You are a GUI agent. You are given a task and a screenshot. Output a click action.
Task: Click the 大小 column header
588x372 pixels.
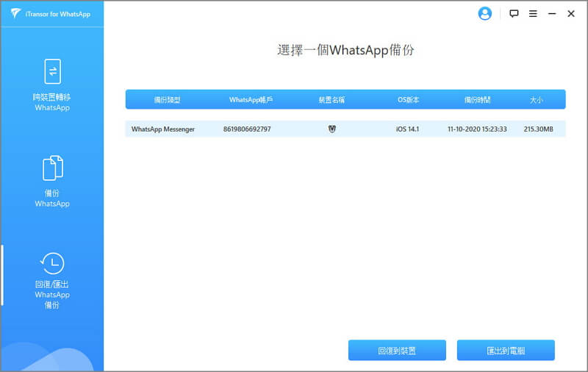(x=537, y=99)
